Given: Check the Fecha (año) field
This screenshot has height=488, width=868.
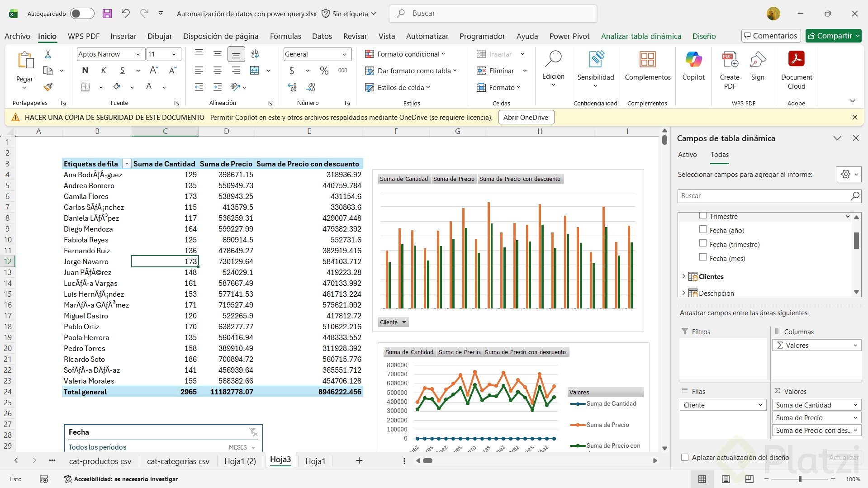Looking at the screenshot, I should pyautogui.click(x=703, y=230).
